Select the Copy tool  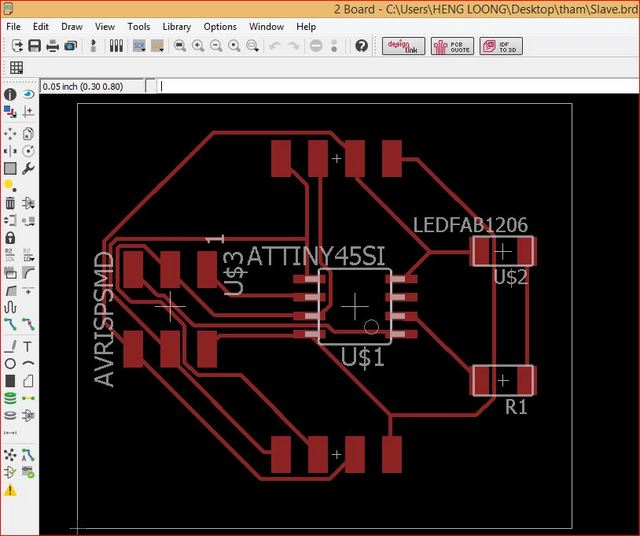coord(28,134)
